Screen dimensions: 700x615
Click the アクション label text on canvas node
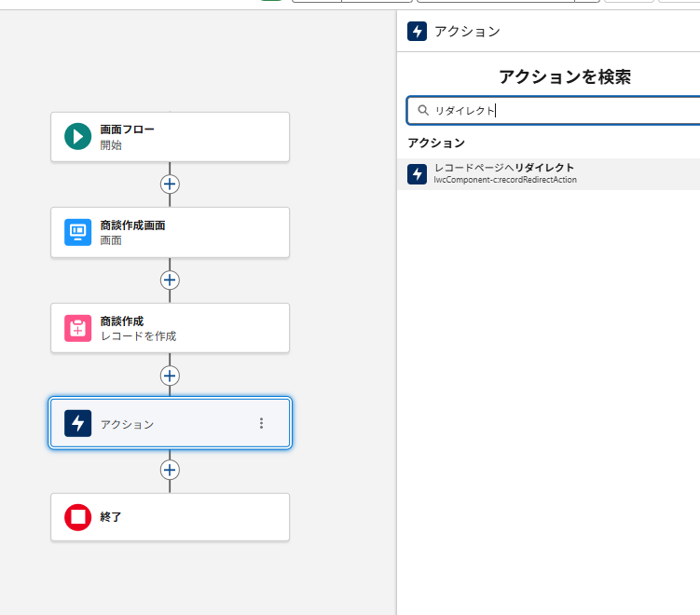pos(127,424)
